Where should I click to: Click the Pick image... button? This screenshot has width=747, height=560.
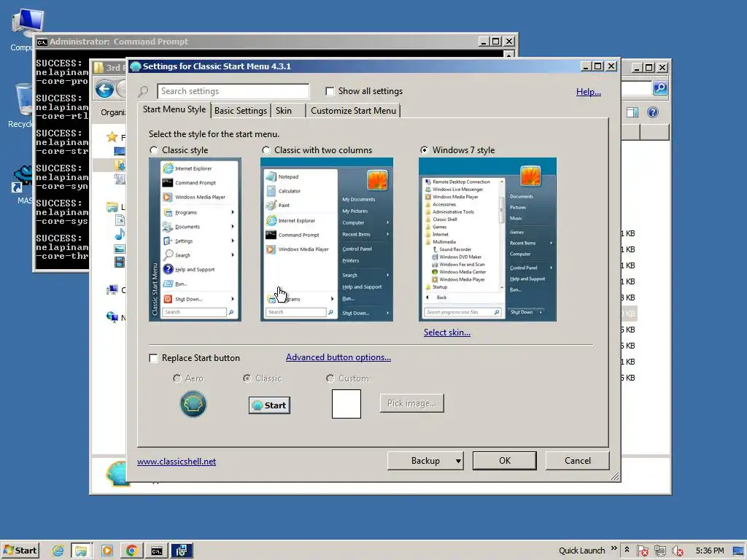pyautogui.click(x=411, y=402)
